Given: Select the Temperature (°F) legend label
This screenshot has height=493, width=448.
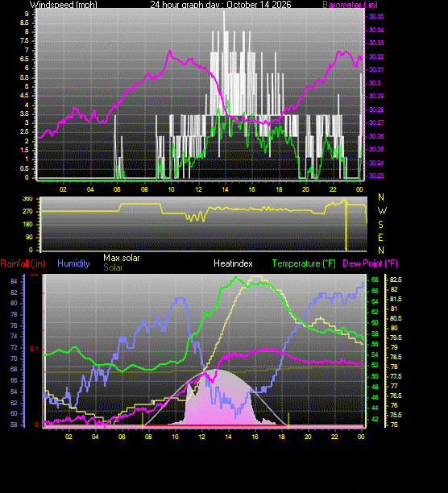Looking at the screenshot, I should pos(304,263).
